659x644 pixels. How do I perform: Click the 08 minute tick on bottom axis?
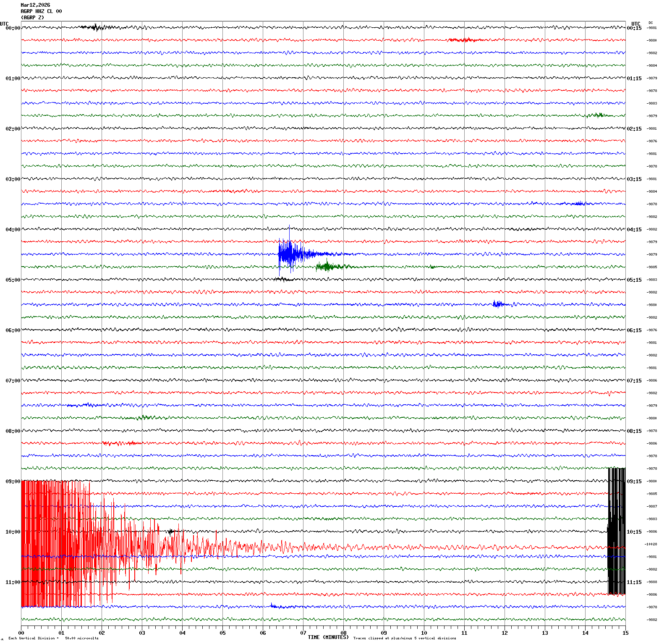343,633
